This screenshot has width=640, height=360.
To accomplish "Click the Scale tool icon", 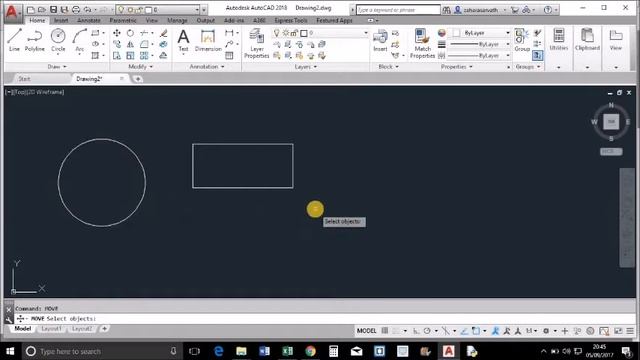I will [x=130, y=56].
